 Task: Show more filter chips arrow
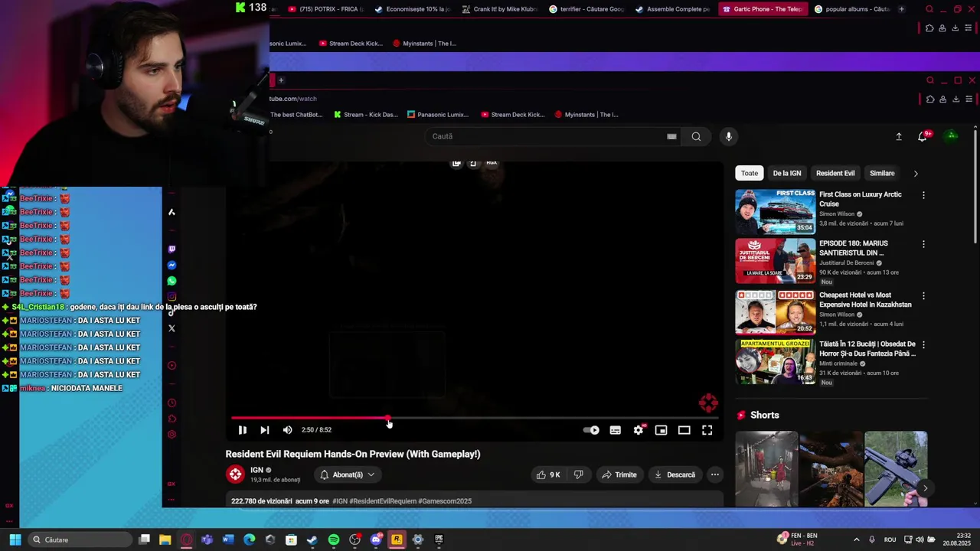[916, 174]
